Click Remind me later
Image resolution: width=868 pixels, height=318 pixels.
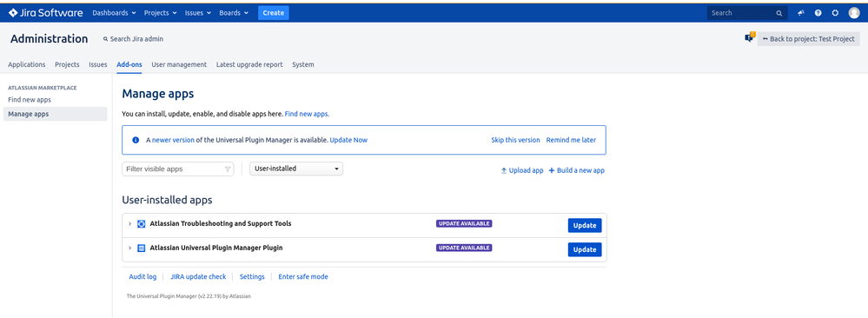tap(571, 140)
